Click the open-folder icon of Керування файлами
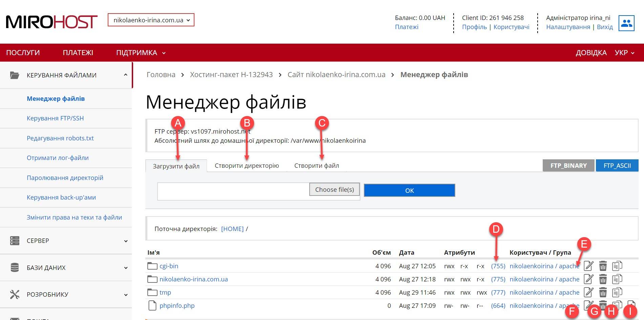Viewport: 644px width, 320px height. [x=15, y=75]
